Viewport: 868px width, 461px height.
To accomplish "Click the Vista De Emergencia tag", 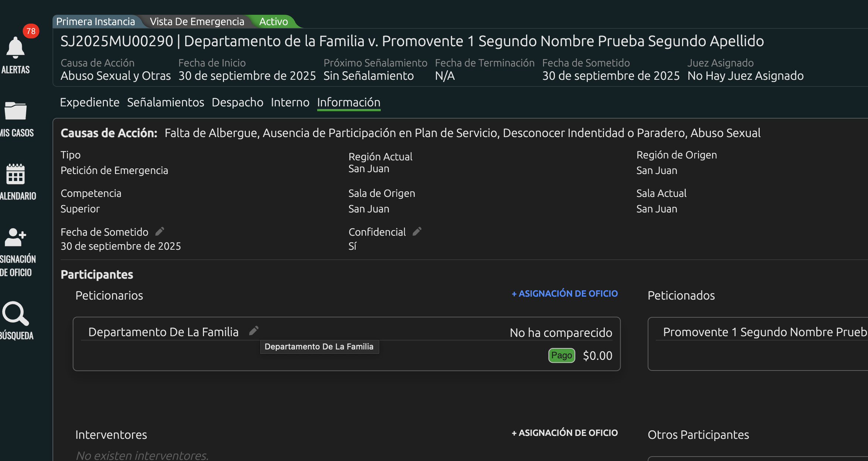I will (197, 22).
